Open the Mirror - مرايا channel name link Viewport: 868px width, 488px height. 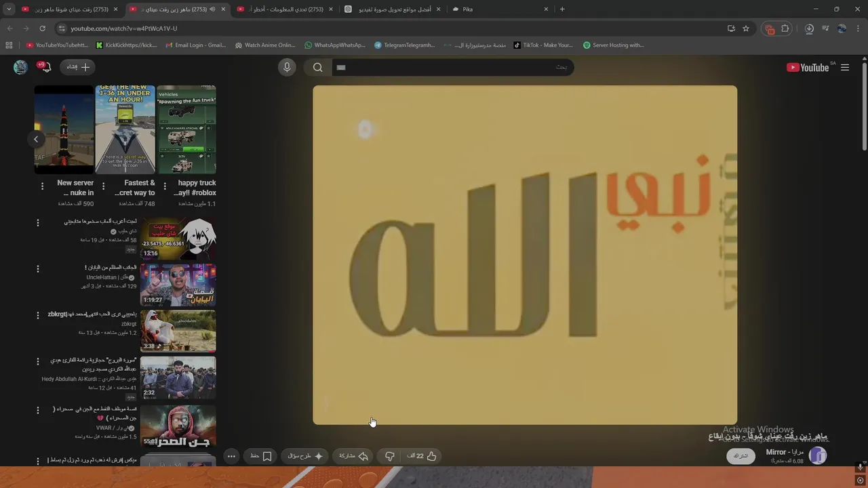pos(785,452)
